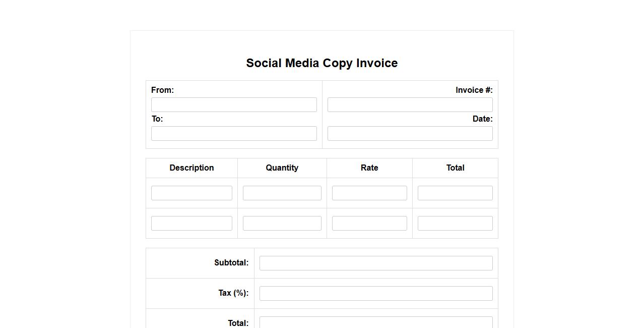The height and width of the screenshot is (328, 644).
Task: Click the From input field
Action: pos(234,105)
